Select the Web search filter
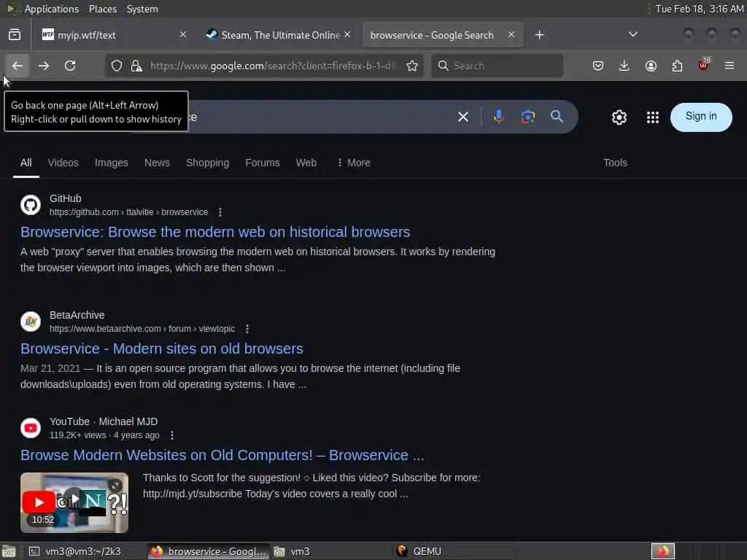Image resolution: width=747 pixels, height=560 pixels. pyautogui.click(x=306, y=163)
